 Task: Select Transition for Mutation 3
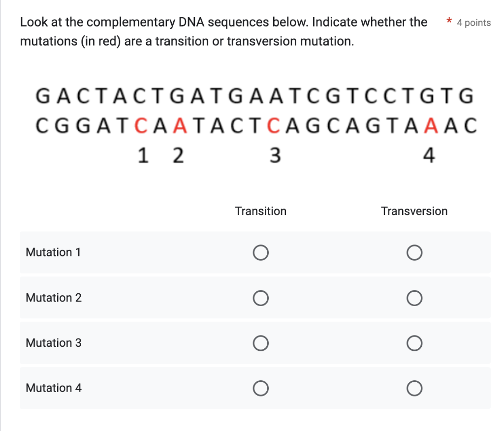[261, 343]
